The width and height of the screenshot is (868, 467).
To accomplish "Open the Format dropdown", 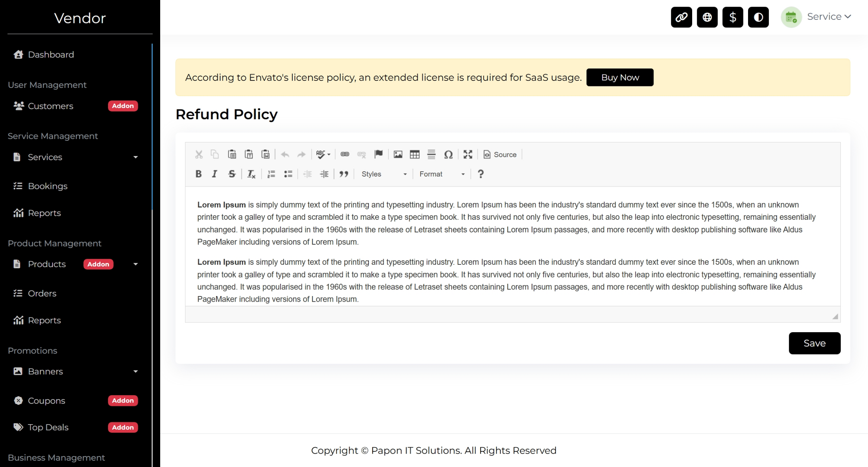I will pos(442,174).
